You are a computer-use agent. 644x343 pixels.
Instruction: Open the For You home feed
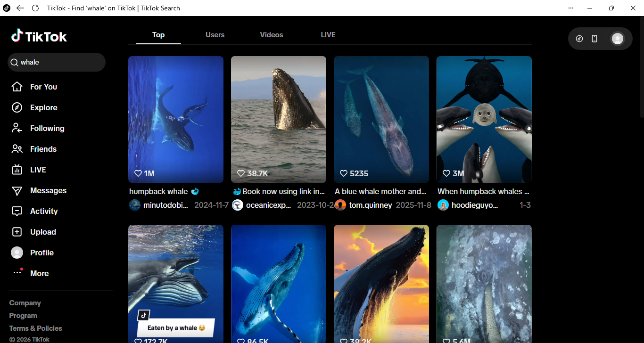(43, 87)
